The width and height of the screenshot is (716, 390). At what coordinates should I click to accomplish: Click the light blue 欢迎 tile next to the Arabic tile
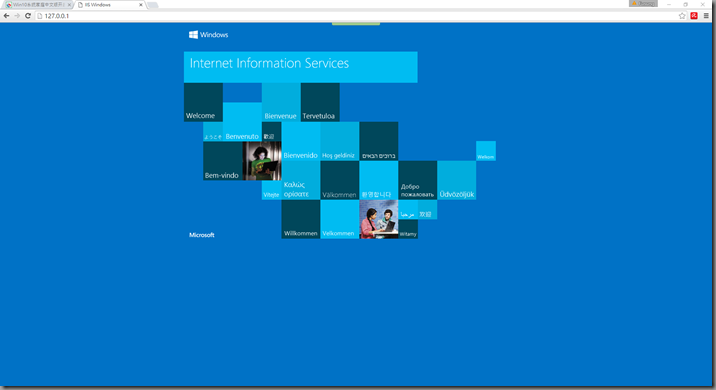pos(427,210)
